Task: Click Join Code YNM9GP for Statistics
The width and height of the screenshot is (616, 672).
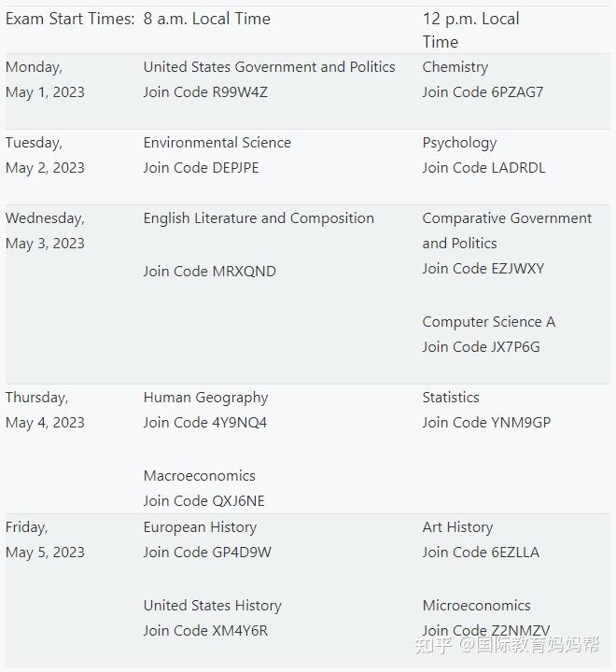Action: pyautogui.click(x=486, y=423)
